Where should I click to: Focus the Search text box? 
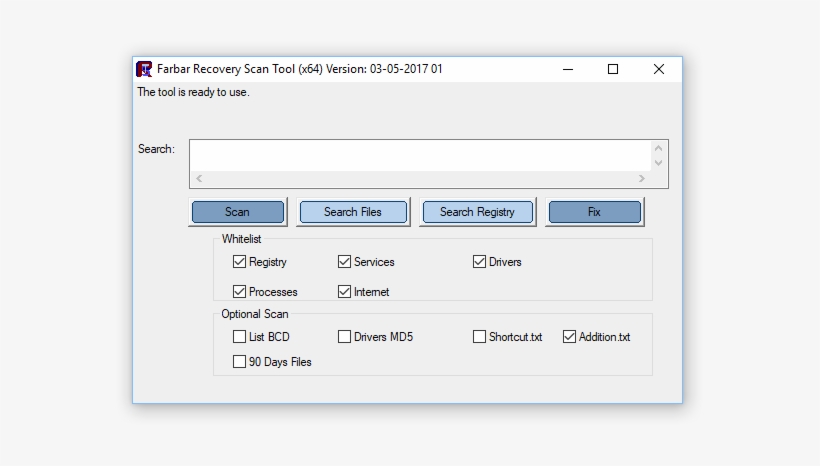coord(420,155)
